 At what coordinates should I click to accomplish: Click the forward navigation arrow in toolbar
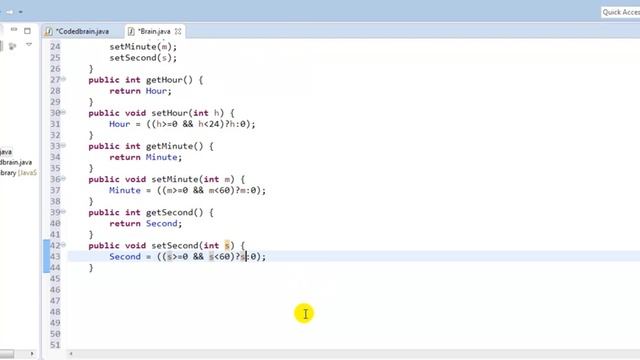pos(9,12)
